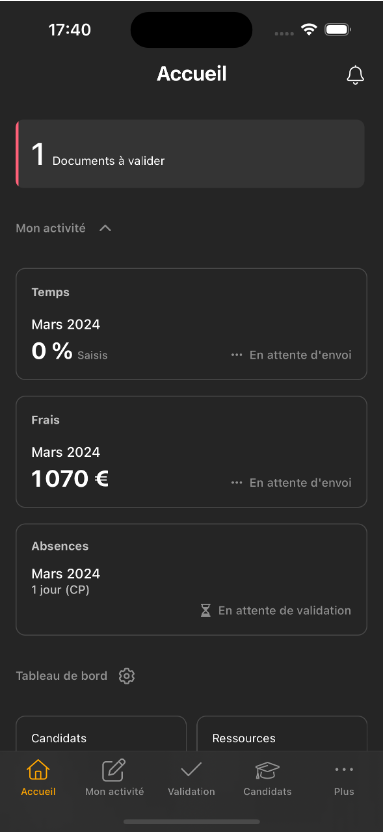384x832 pixels.
Task: Open the Candidats dashboard tile
Action: pos(101,734)
